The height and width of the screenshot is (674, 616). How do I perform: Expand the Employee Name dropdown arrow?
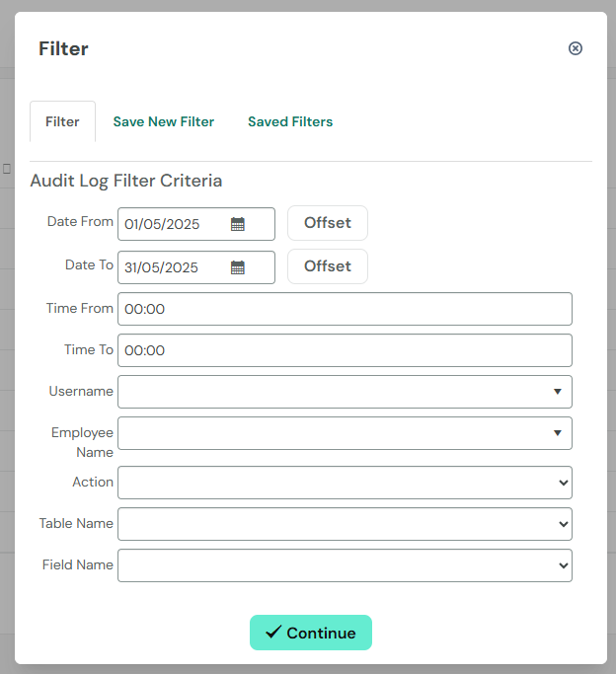coord(558,433)
